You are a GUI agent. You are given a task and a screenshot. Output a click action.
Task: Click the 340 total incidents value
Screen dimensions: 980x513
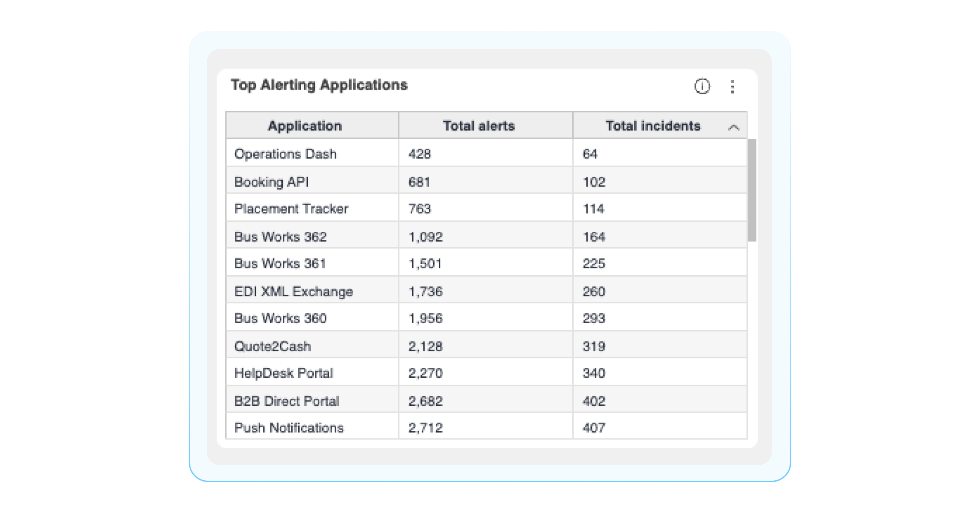pos(594,373)
